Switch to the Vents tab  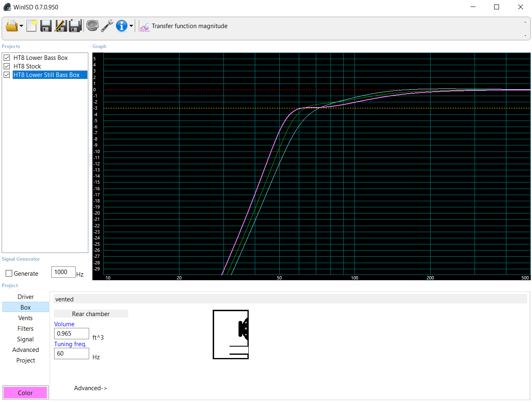tap(26, 318)
